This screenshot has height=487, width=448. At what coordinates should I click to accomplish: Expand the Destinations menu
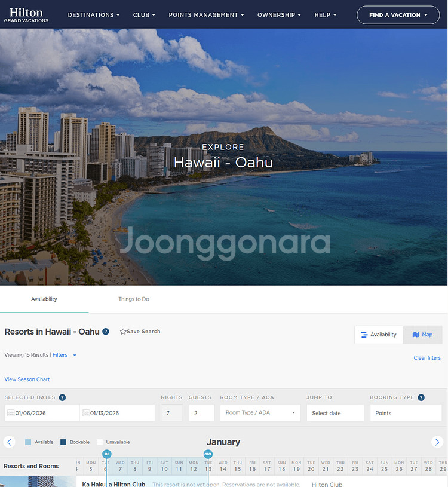coord(93,15)
